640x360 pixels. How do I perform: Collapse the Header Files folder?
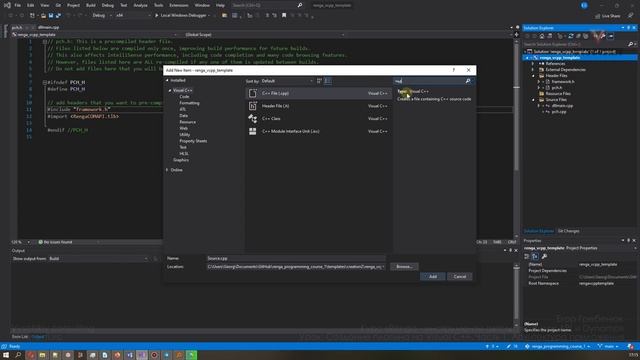click(533, 76)
